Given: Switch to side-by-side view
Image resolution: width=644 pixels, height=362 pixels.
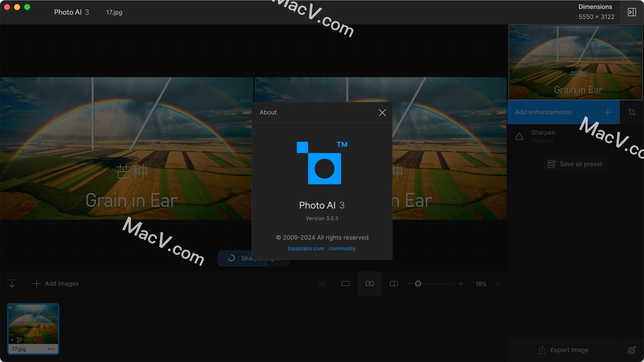Looking at the screenshot, I should coord(370,284).
